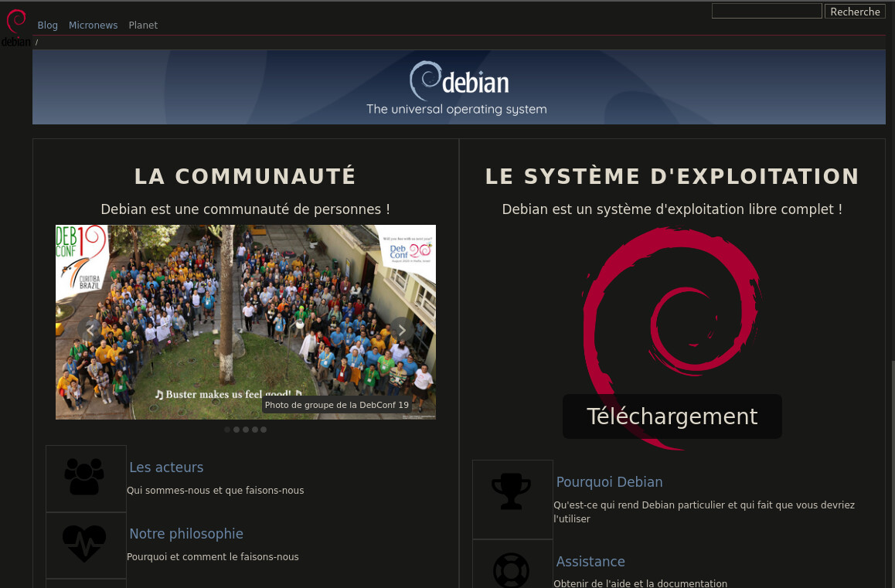The image size is (895, 588).
Task: Open the Blog link
Action: point(47,25)
